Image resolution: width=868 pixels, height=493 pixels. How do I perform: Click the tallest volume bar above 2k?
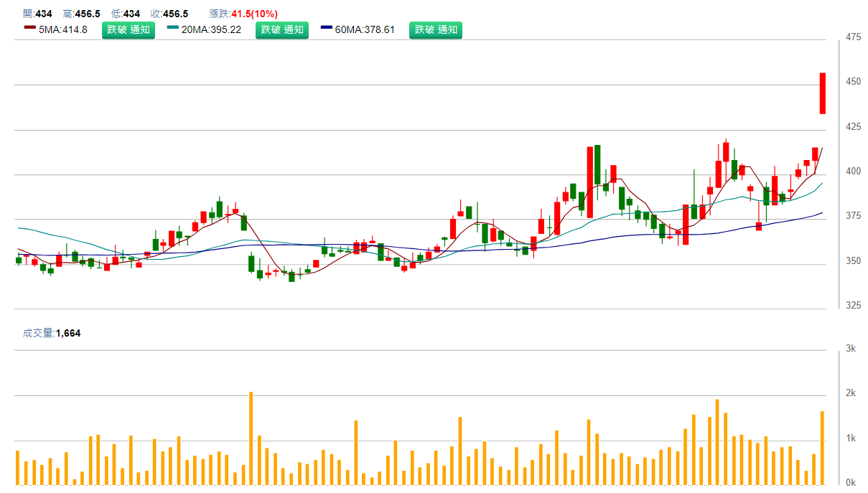pyautogui.click(x=251, y=438)
